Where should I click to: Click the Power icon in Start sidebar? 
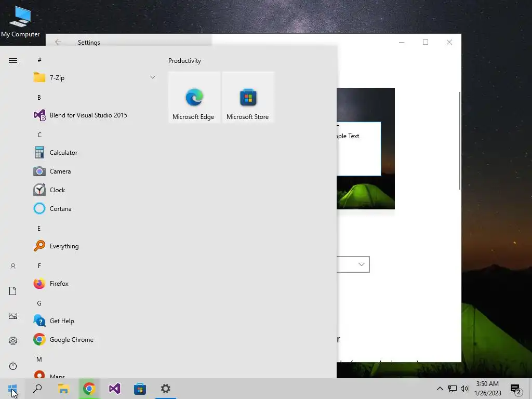[13, 366]
